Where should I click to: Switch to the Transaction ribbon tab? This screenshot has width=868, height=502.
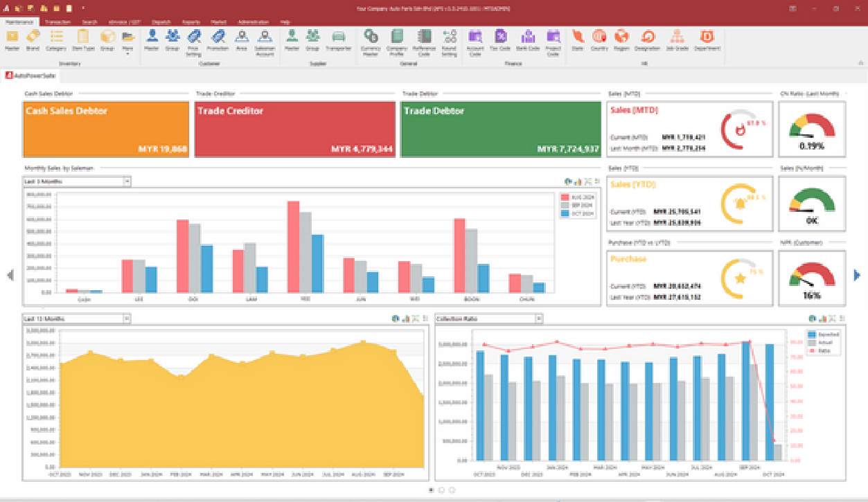57,22
